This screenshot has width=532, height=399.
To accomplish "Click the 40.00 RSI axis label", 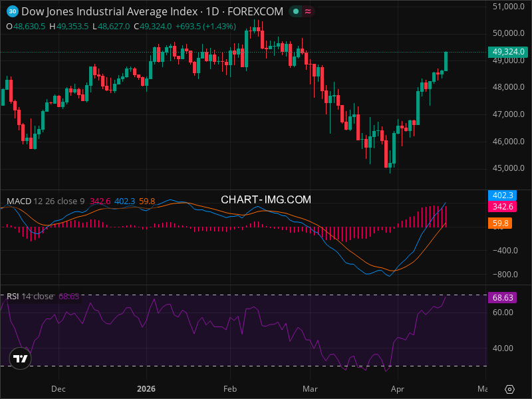I will click(x=503, y=348).
